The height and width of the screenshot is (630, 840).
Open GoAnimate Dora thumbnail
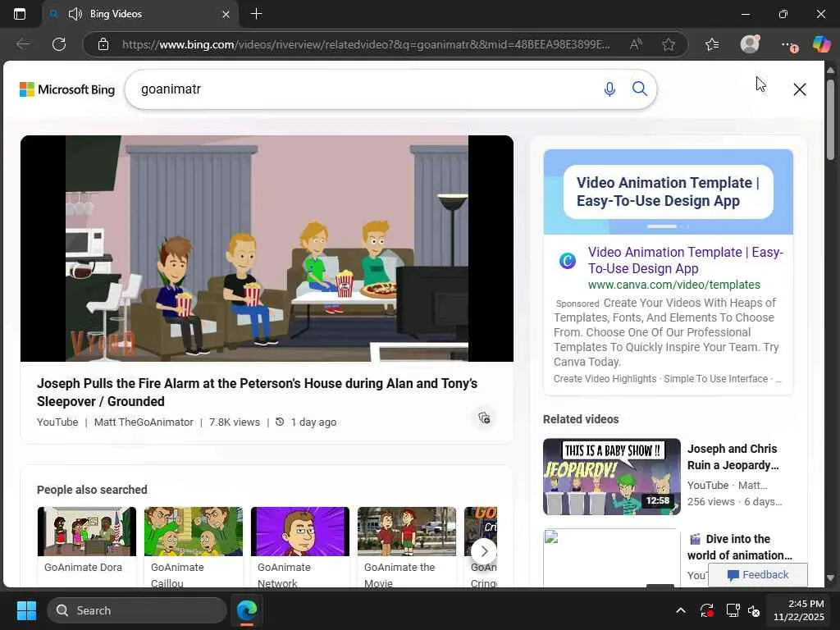pos(87,532)
